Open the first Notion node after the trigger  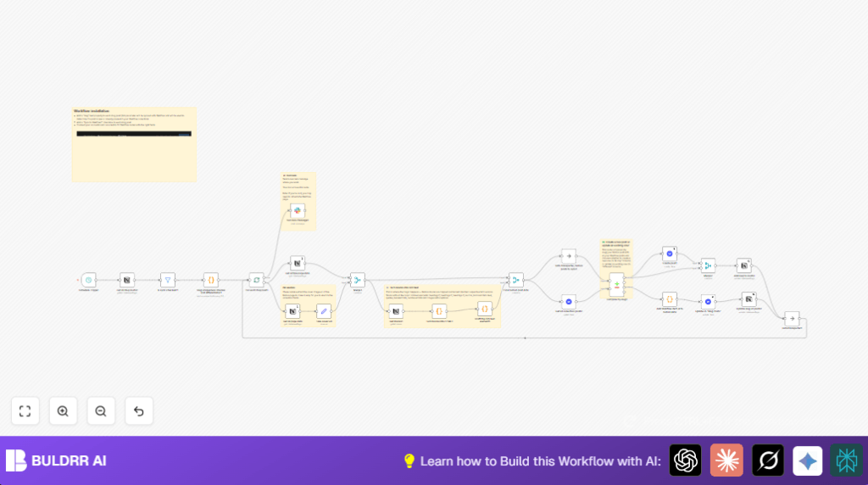[127, 280]
